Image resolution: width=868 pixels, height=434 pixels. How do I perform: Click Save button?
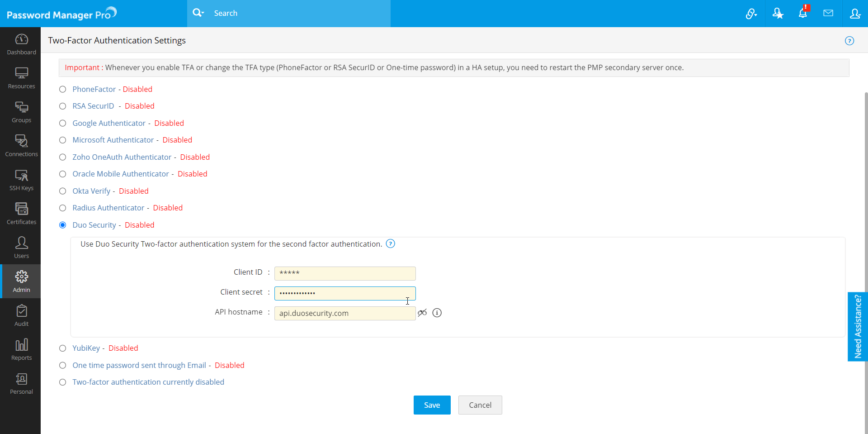pos(432,405)
